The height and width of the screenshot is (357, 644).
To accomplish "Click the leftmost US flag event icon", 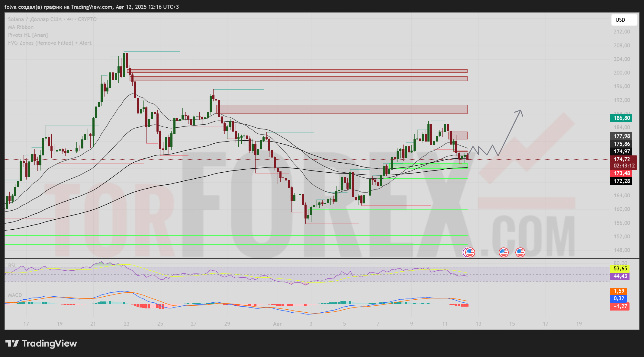I will (470, 252).
